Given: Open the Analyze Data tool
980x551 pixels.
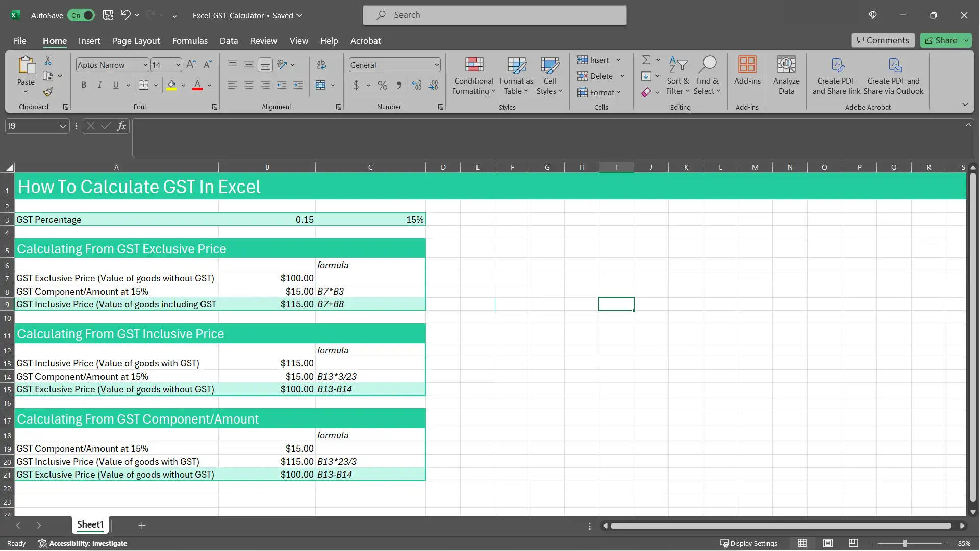Looking at the screenshot, I should click(x=786, y=75).
